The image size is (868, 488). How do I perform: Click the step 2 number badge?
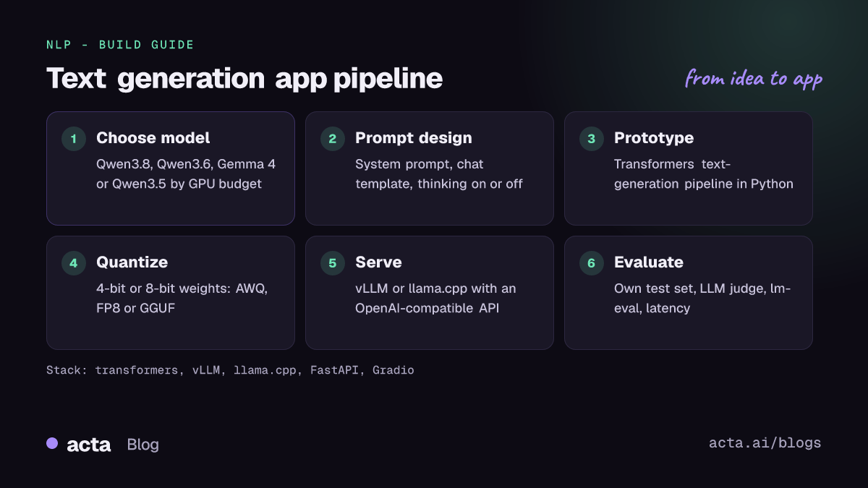click(332, 139)
